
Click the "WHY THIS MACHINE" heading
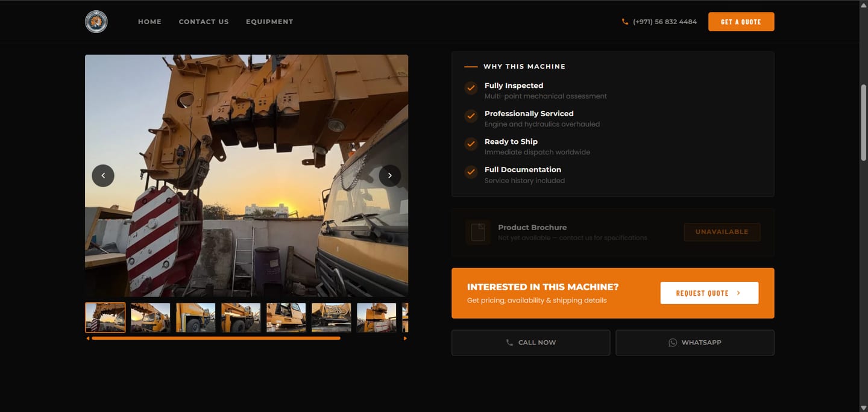tap(524, 66)
